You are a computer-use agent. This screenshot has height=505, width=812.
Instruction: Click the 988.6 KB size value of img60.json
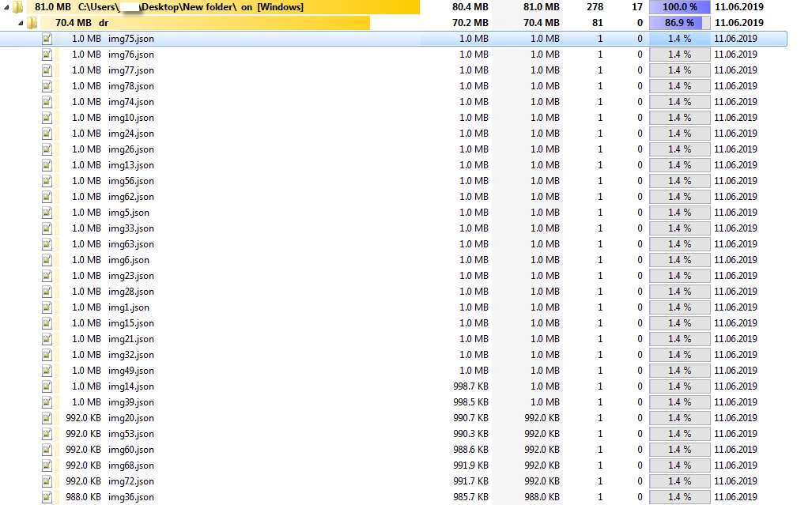(470, 450)
